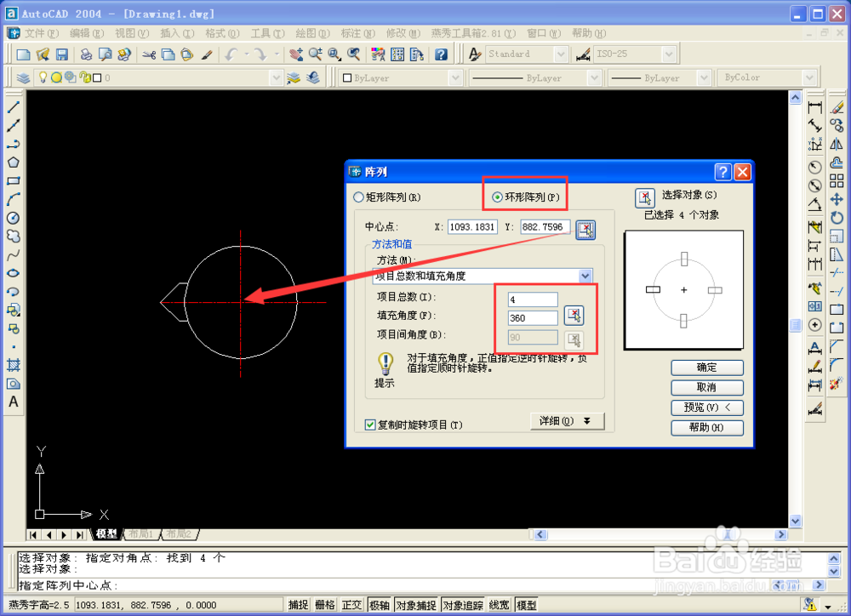The image size is (851, 616).
Task: Toggle 正交 ortho in status bar
Action: pyautogui.click(x=351, y=605)
